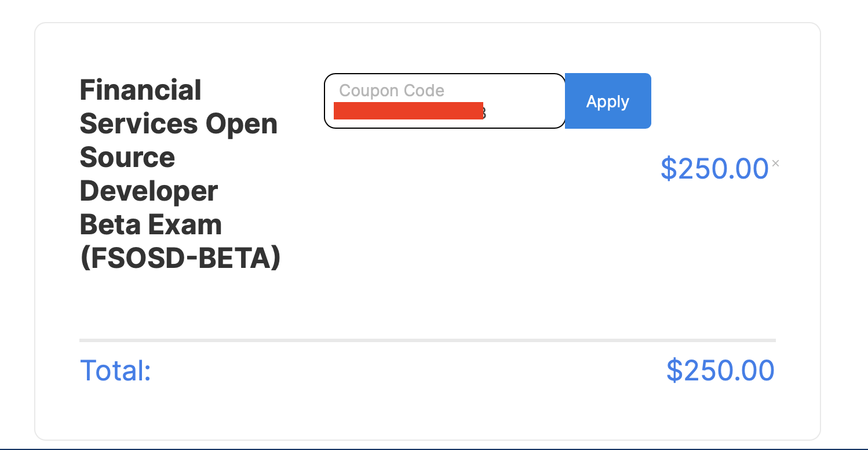
Task: Click the "Beta Exam" title line
Action: (151, 224)
